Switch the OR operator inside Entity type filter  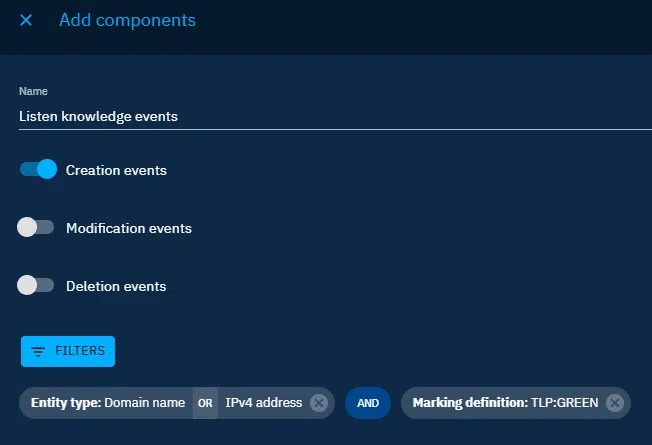pyautogui.click(x=205, y=403)
